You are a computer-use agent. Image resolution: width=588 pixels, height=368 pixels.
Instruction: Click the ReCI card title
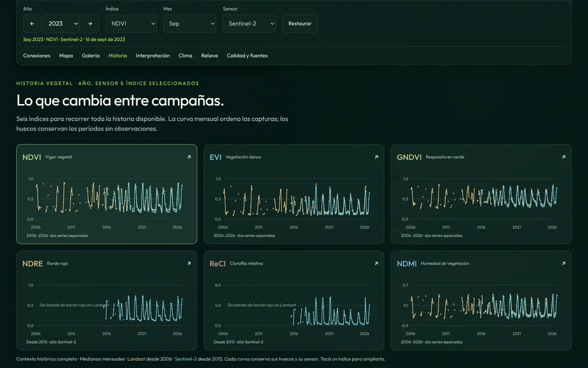pos(218,264)
